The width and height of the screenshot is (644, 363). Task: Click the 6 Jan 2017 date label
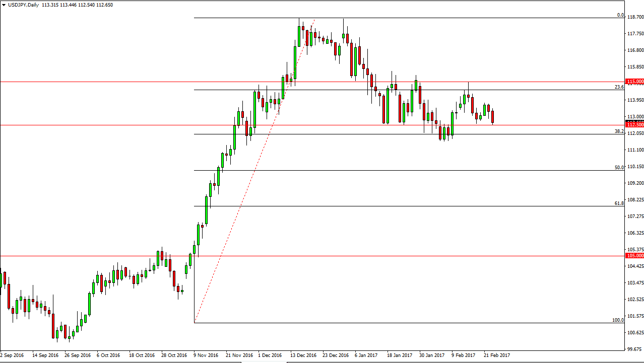point(366,355)
